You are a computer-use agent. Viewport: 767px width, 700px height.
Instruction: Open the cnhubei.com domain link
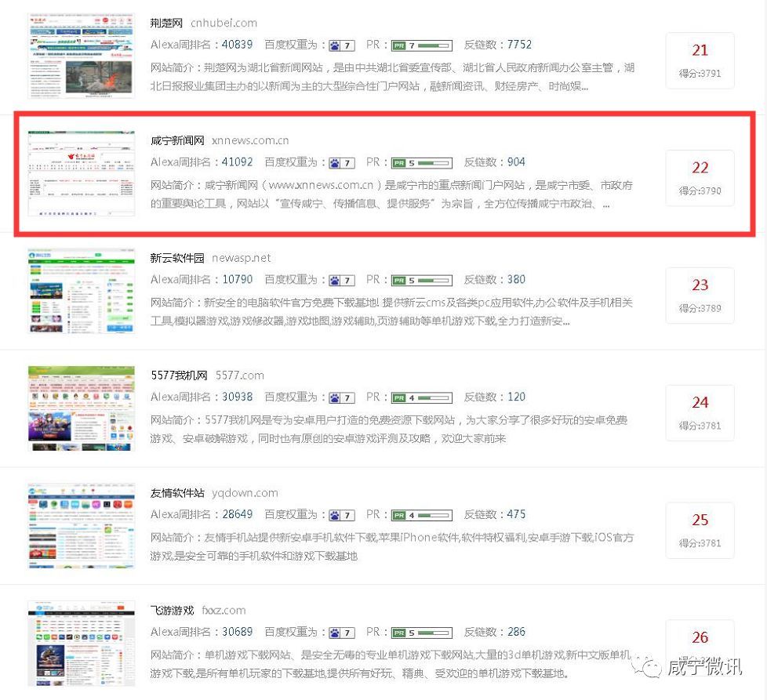(224, 23)
